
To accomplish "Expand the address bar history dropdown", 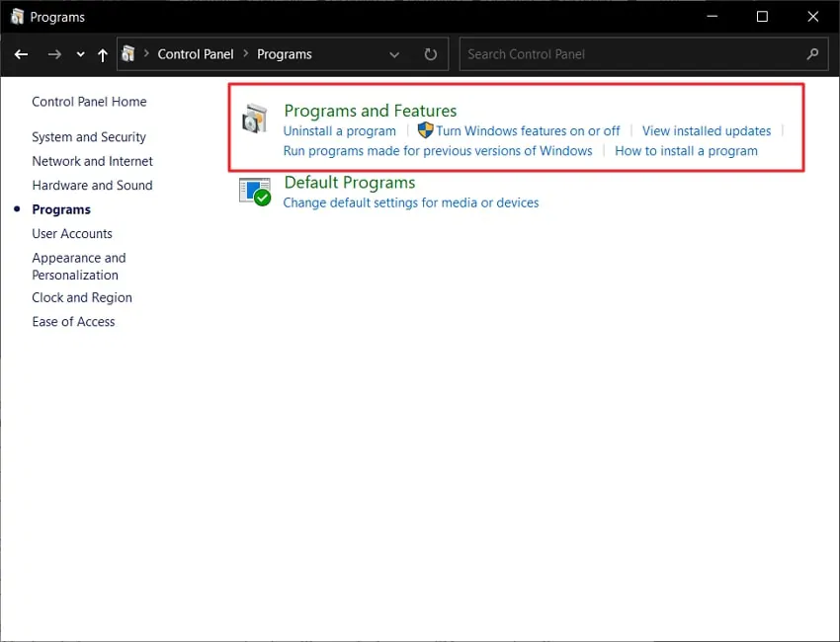I will click(x=394, y=54).
